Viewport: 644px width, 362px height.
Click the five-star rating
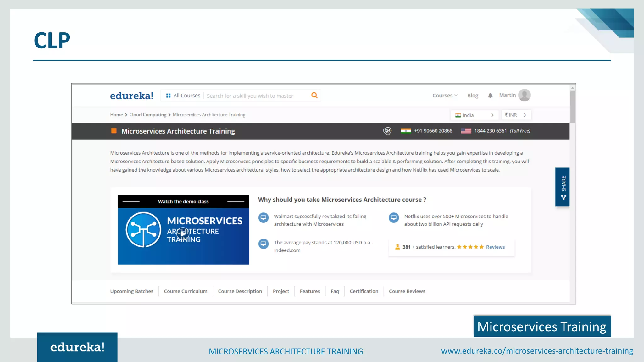470,247
